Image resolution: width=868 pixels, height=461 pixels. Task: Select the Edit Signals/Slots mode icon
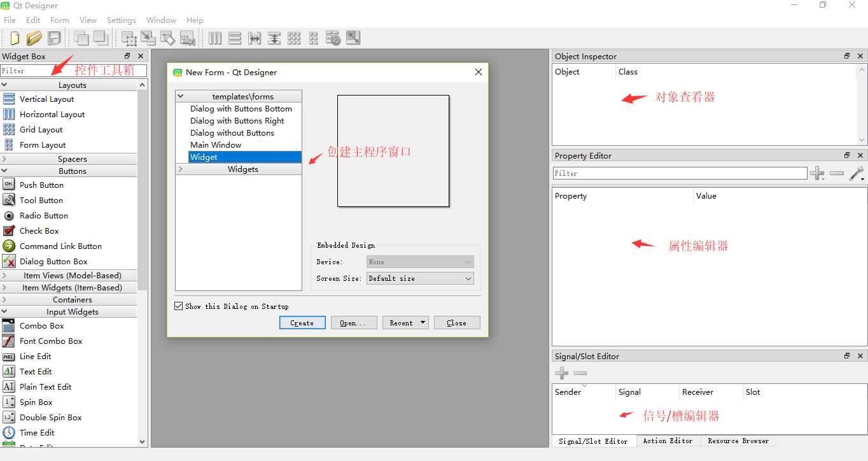(x=148, y=38)
